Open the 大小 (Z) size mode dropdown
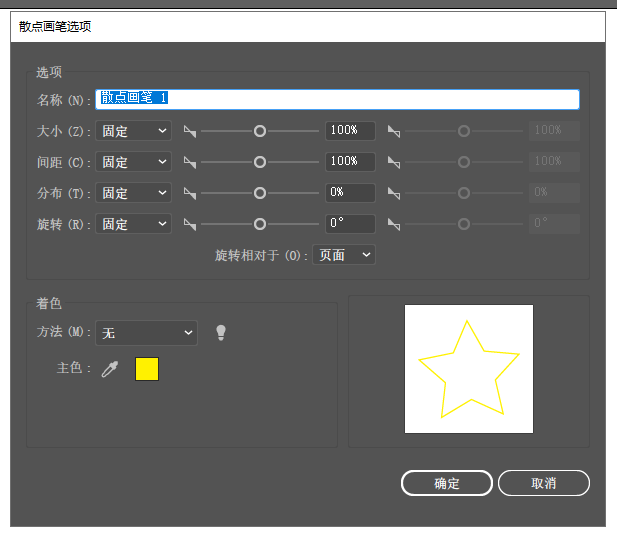 (x=133, y=131)
